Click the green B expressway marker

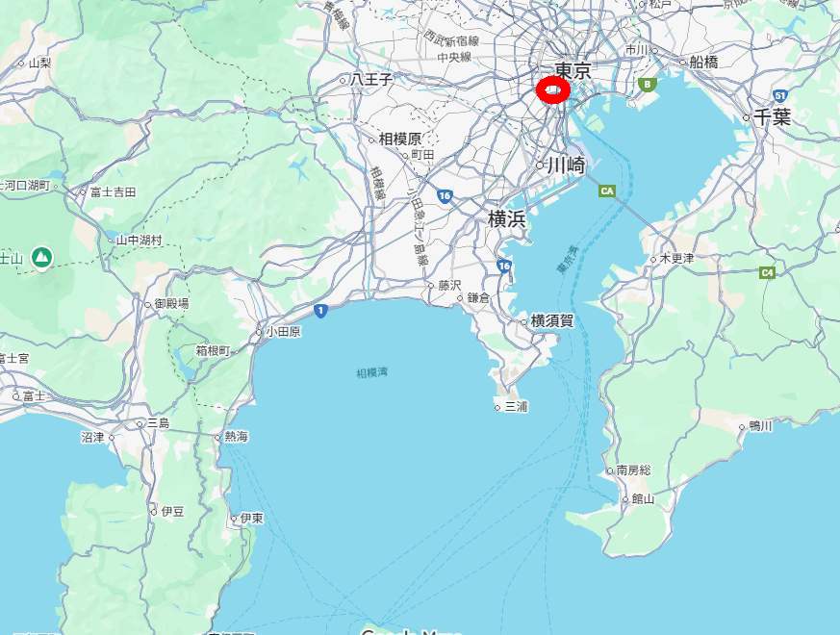[x=648, y=84]
